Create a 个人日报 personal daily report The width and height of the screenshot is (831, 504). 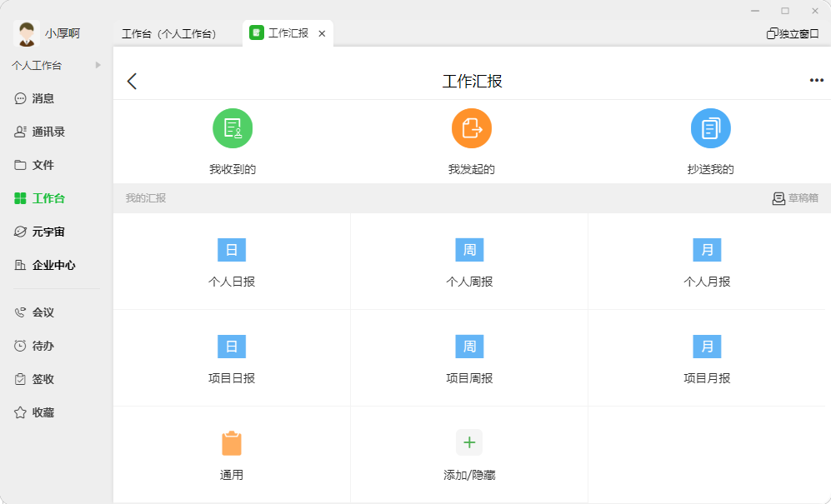click(232, 262)
